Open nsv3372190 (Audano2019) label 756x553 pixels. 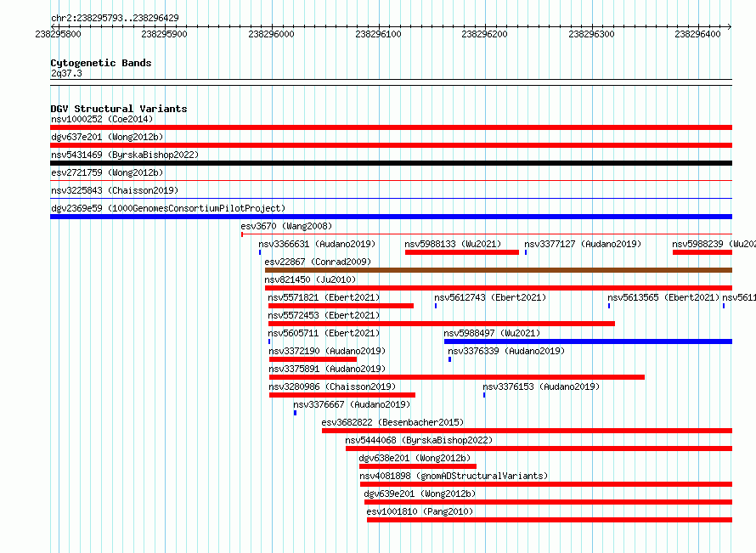(x=327, y=351)
